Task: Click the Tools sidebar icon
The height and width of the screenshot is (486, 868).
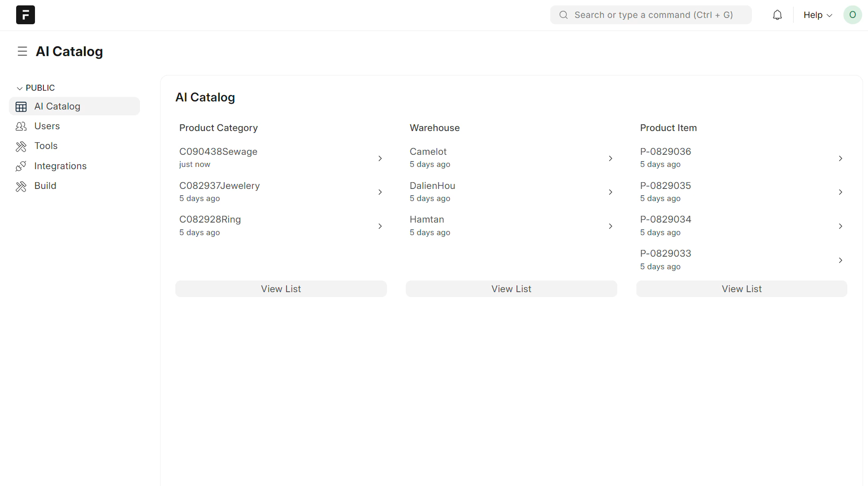Action: (x=21, y=146)
